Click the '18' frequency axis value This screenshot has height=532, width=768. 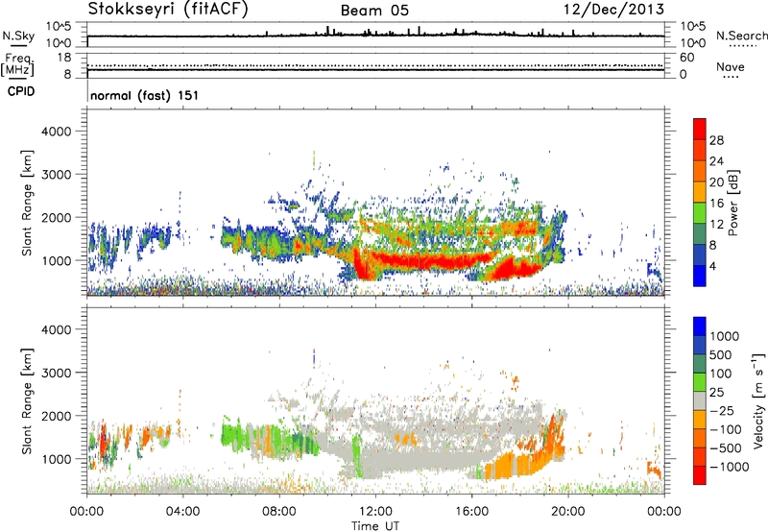coord(63,58)
